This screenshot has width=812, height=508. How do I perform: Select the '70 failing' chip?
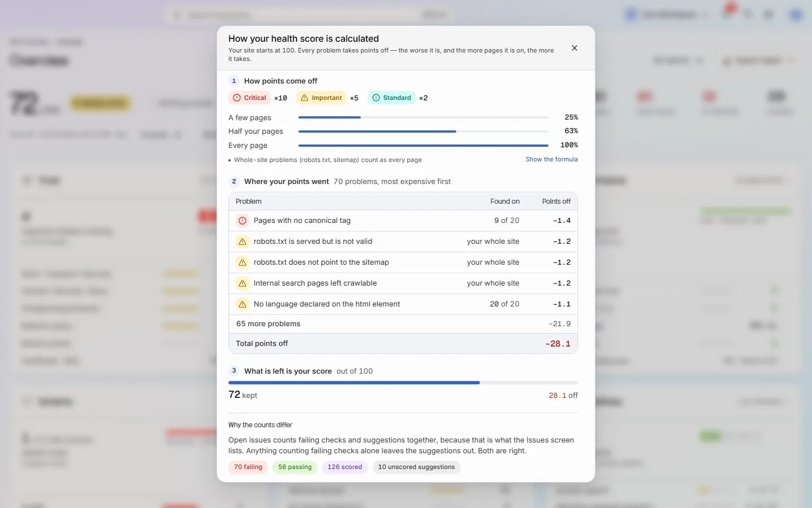pos(248,467)
